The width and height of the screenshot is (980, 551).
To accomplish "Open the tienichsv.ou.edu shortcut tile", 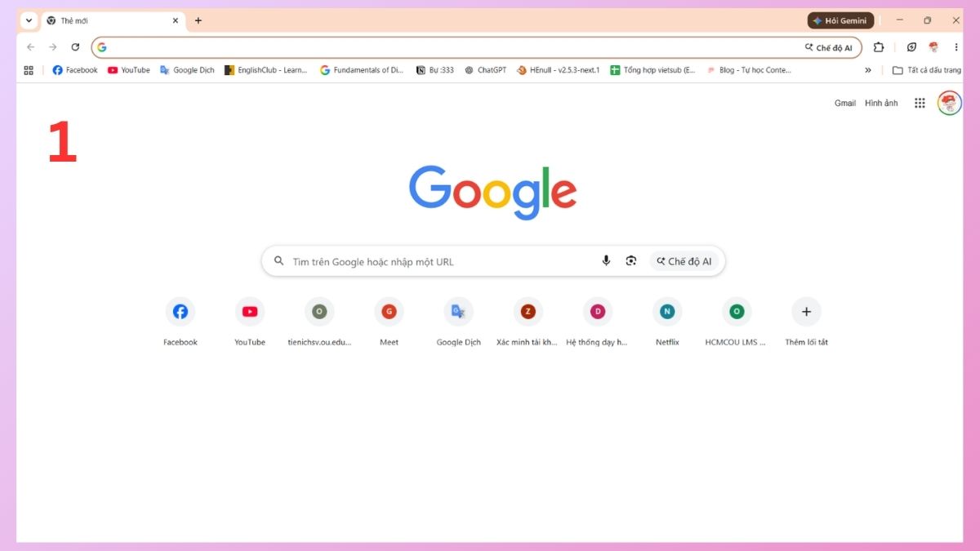I will click(319, 322).
